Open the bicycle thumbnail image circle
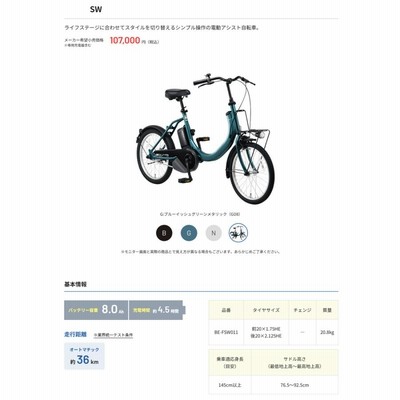This screenshot has height=400, width=400. pos(238,233)
